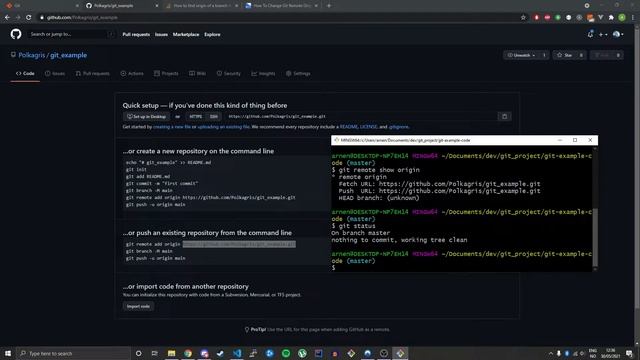Open the user avatar dropdown menu
640x360 pixels.
[x=618, y=35]
